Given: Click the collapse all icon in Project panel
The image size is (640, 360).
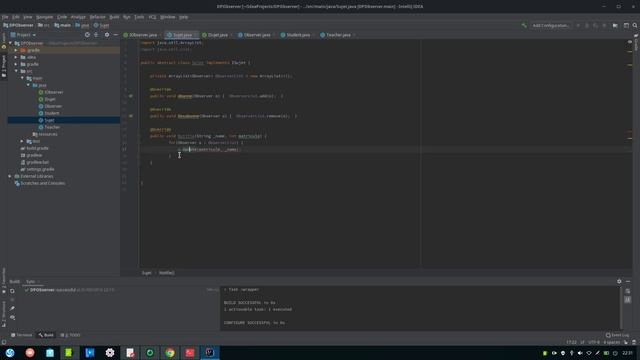Looking at the screenshot, I should [96, 35].
